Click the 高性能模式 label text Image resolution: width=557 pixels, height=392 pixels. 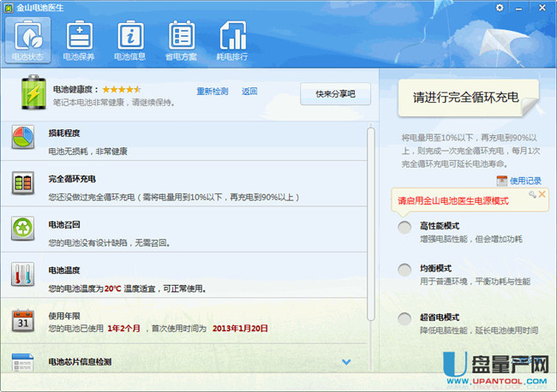[x=440, y=226]
